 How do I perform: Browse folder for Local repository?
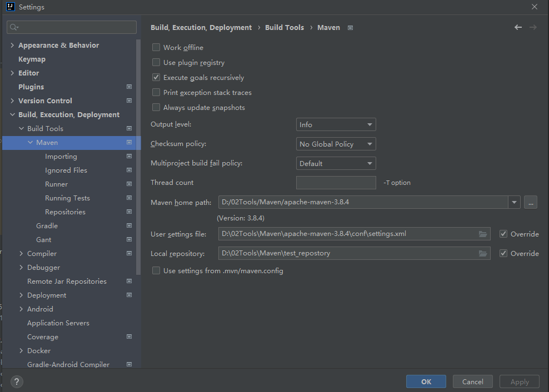click(x=483, y=253)
